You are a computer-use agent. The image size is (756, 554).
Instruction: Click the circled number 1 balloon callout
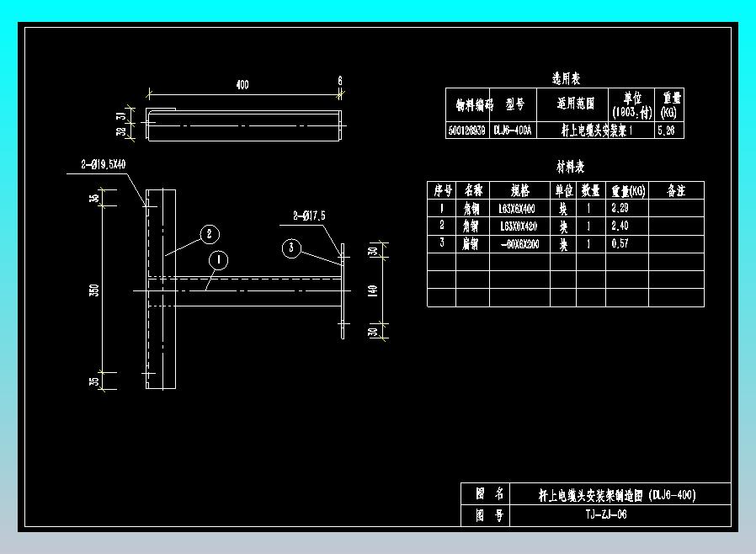point(218,260)
